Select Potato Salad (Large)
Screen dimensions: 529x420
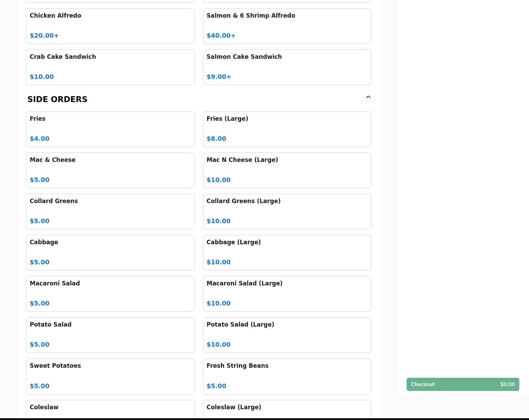tap(287, 335)
